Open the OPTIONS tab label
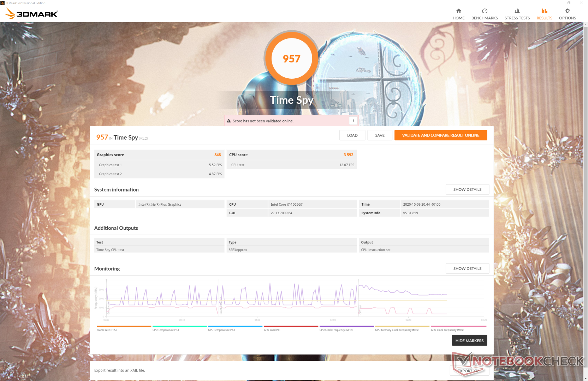This screenshot has height=381, width=588. pyautogui.click(x=568, y=18)
